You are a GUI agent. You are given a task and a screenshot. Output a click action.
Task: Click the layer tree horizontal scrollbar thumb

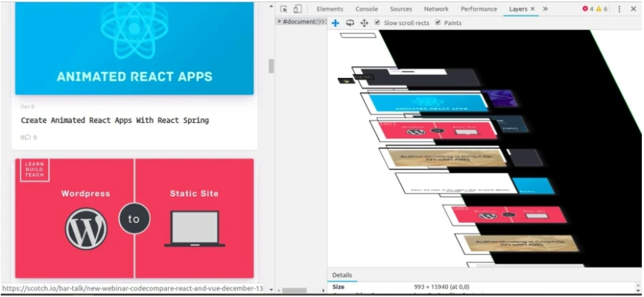294,290
